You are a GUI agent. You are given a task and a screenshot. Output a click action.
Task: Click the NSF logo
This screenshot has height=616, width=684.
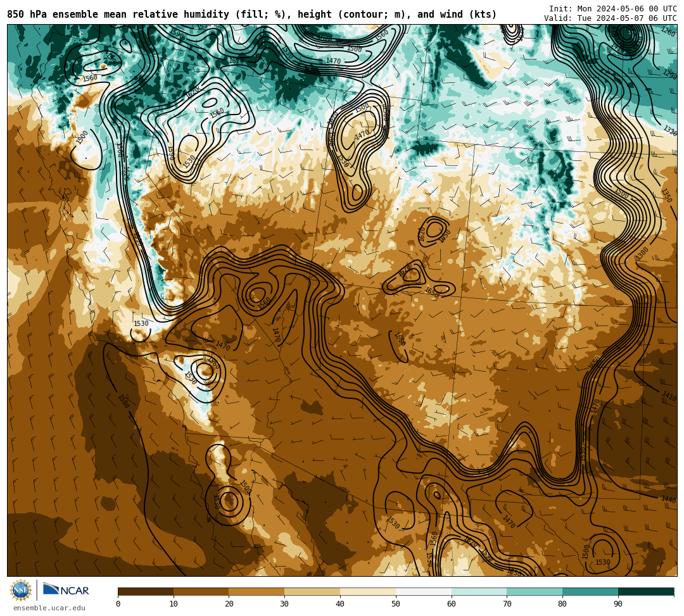[x=20, y=590]
